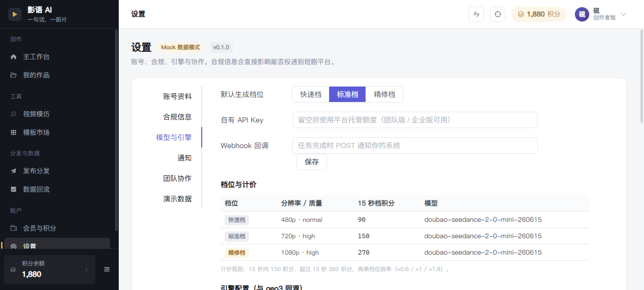
Task: Click the folder icon beside 会员与积分
Action: coord(13,228)
